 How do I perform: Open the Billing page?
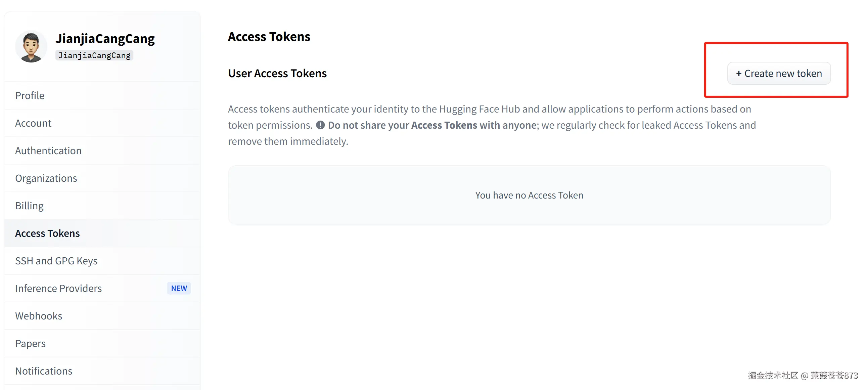(29, 206)
